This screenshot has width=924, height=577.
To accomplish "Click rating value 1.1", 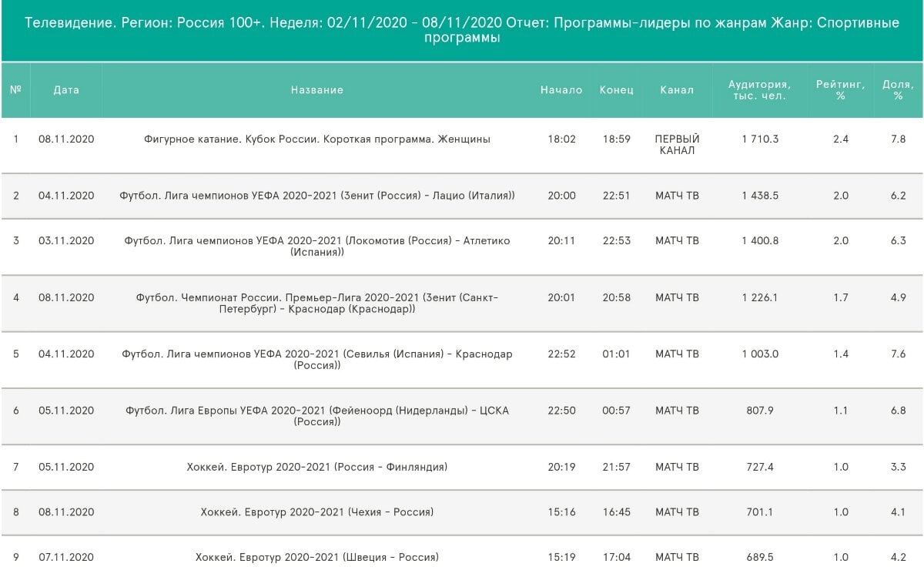I will 841,411.
